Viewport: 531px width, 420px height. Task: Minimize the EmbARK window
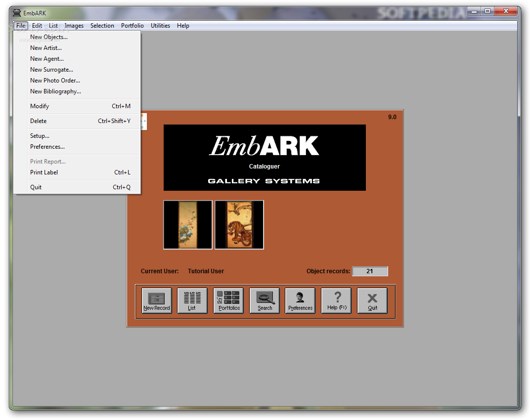(x=474, y=11)
